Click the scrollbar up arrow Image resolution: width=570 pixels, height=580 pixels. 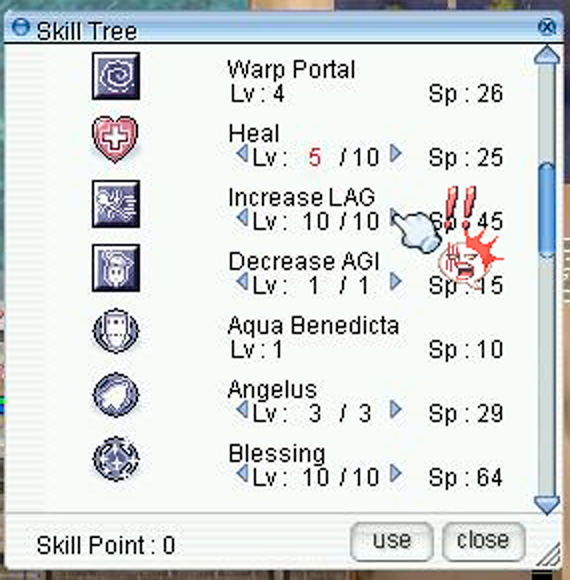click(547, 55)
